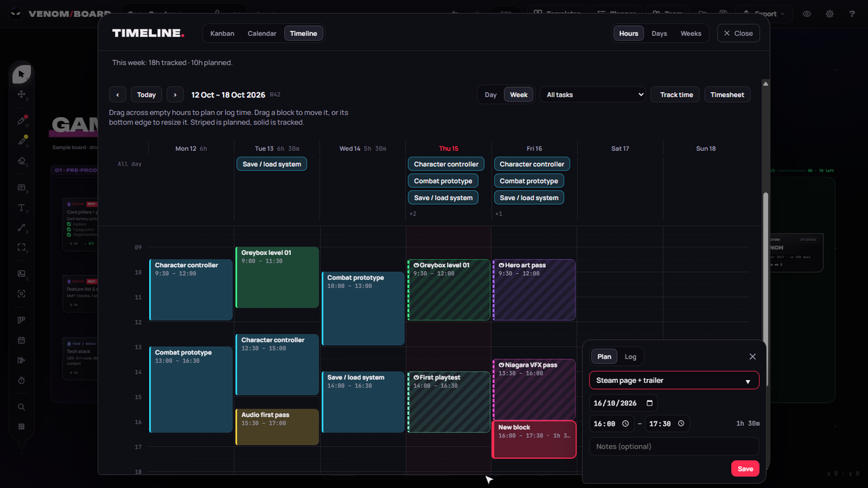Click the search magnifier in left toolbar

(22, 407)
